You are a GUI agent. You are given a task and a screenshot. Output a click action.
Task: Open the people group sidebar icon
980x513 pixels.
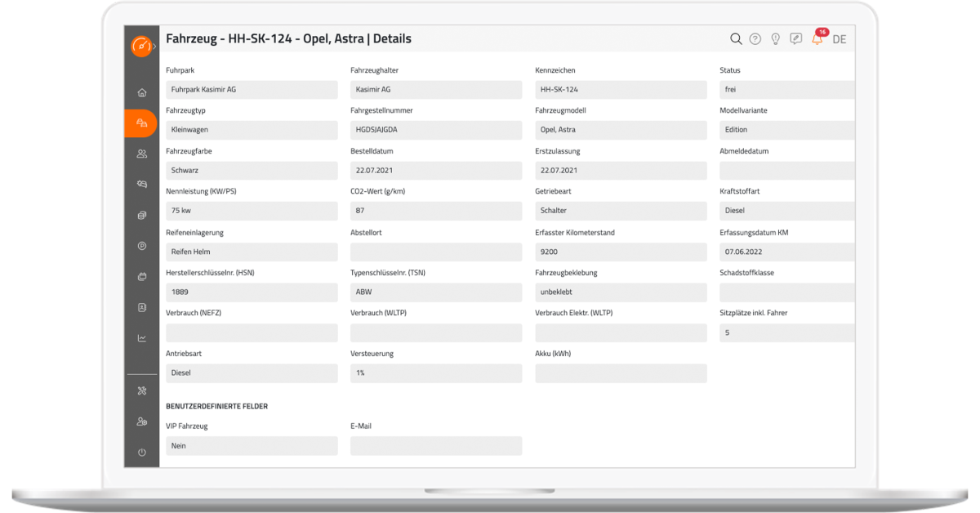coord(142,154)
